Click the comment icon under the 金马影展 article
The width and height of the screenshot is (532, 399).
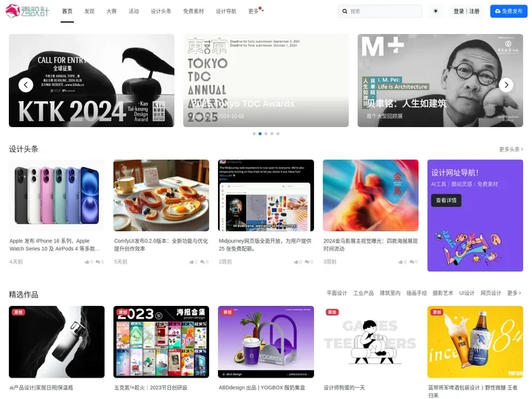coord(412,262)
